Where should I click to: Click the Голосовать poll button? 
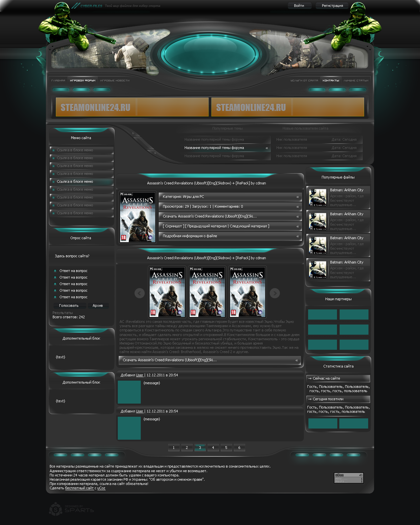click(x=69, y=306)
